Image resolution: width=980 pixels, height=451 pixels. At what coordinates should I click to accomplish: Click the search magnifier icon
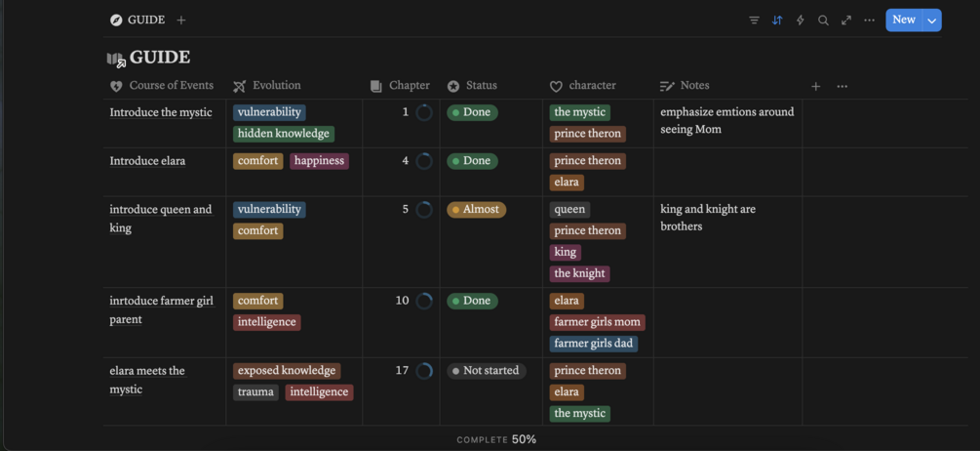[x=823, y=20]
